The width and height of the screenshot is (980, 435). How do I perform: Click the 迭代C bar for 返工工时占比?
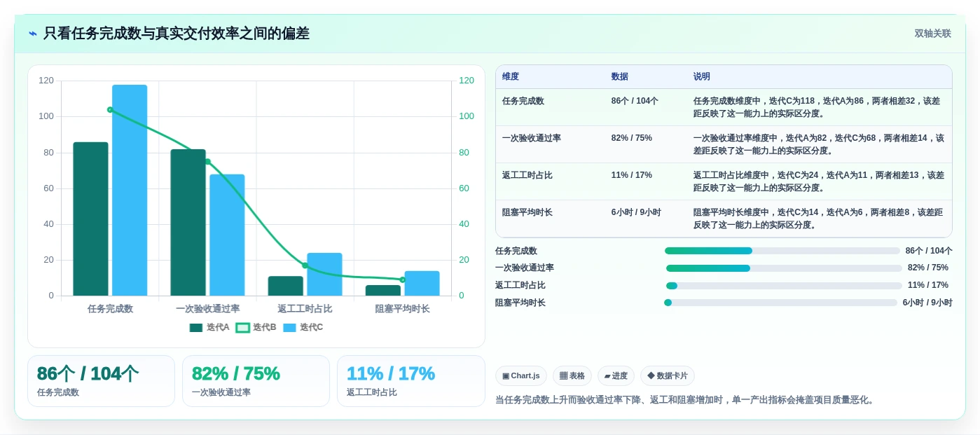pyautogui.click(x=324, y=274)
